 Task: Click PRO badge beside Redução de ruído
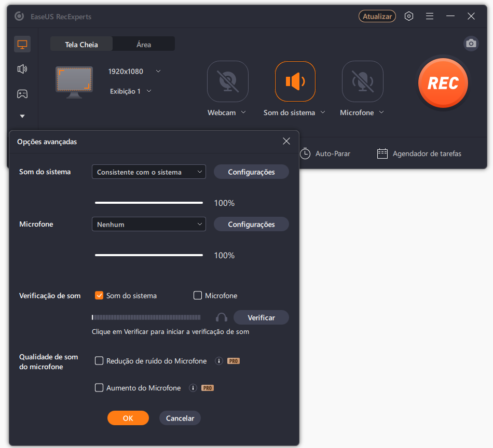(x=234, y=361)
